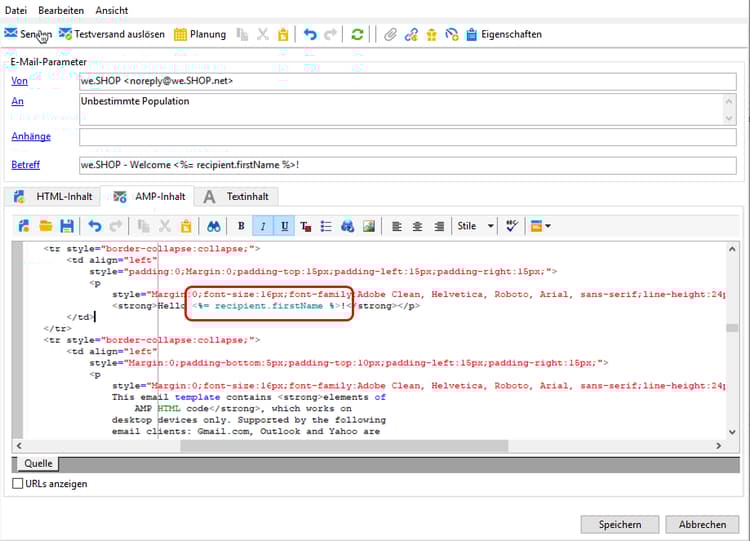750x541 pixels.
Task: Open the Datei menu
Action: [16, 10]
